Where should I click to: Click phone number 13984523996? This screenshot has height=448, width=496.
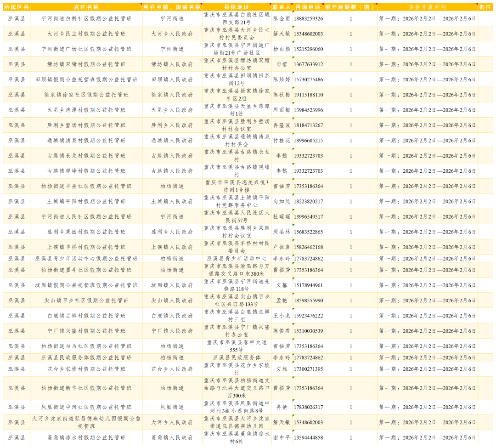pyautogui.click(x=308, y=110)
